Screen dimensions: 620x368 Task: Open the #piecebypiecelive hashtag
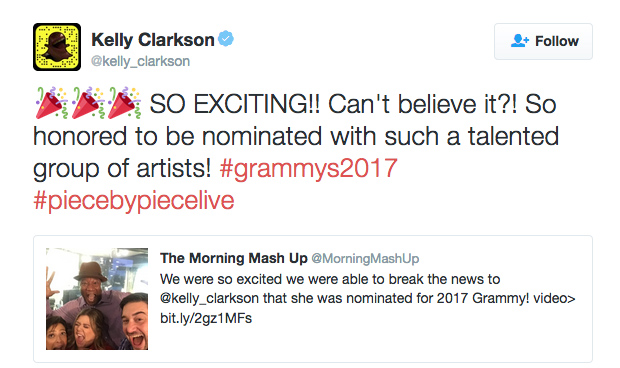[x=134, y=200]
